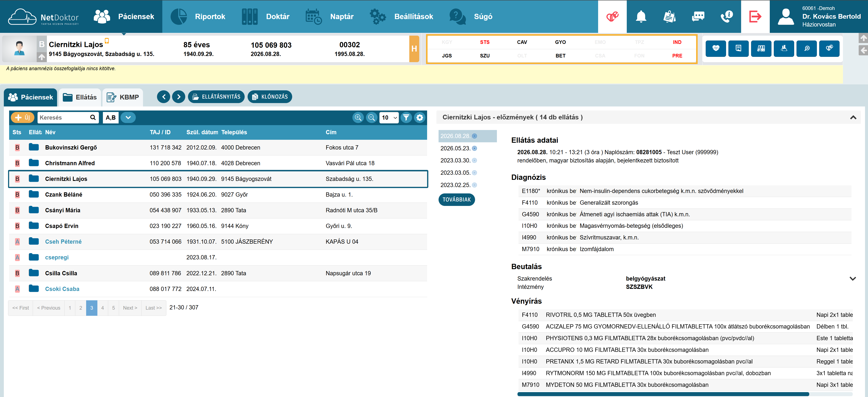
Task: Click the TOVÁBBIAK button
Action: point(457,200)
